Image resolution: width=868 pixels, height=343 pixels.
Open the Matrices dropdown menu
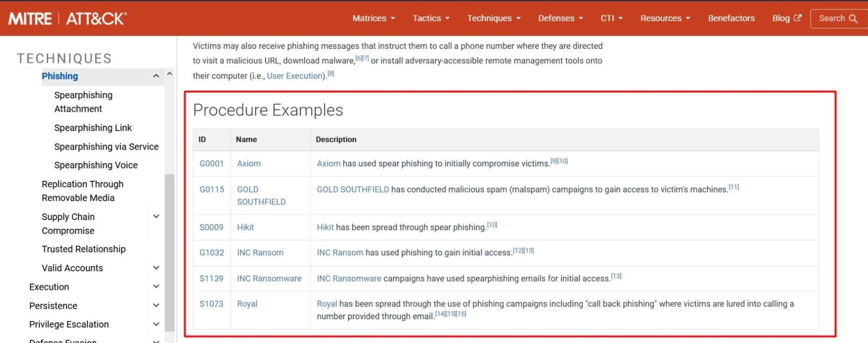[x=373, y=18]
